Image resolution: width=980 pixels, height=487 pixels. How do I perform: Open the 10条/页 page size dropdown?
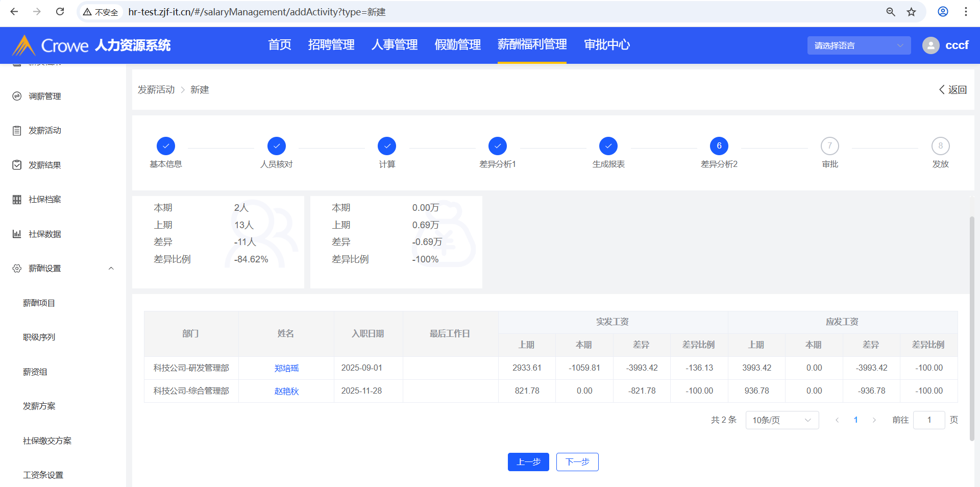tap(781, 420)
